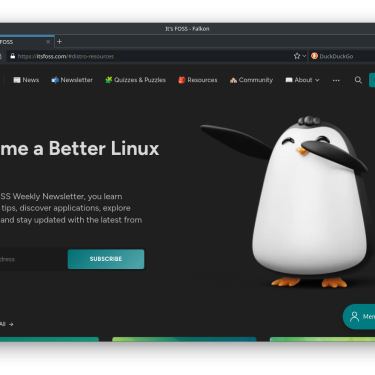Click the email address input field
The width and height of the screenshot is (375, 375).
32,259
